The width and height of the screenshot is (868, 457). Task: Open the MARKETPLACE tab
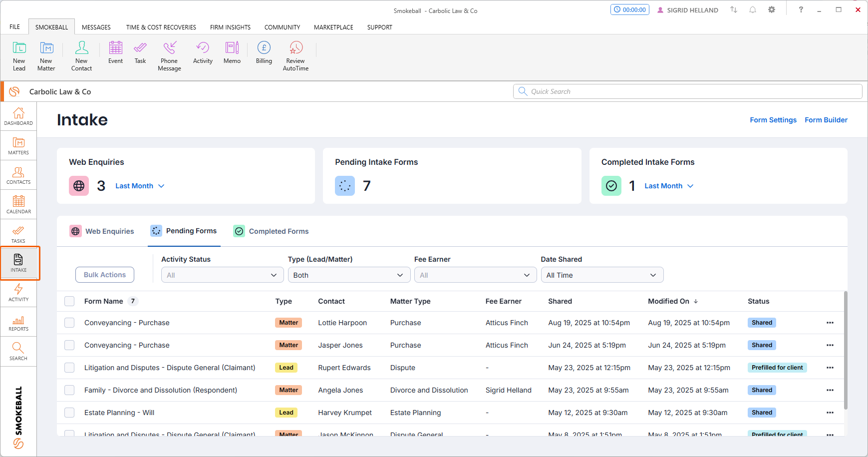(333, 27)
